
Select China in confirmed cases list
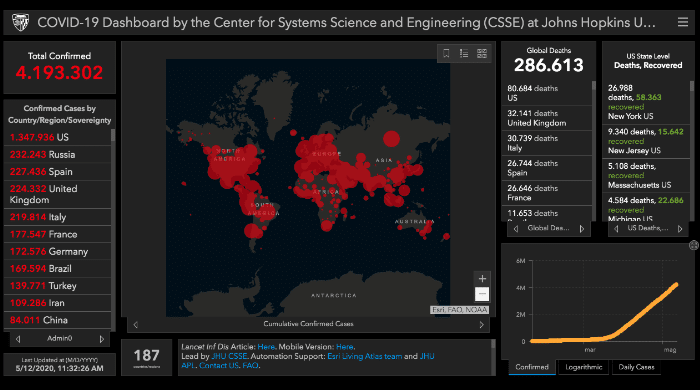click(x=57, y=320)
